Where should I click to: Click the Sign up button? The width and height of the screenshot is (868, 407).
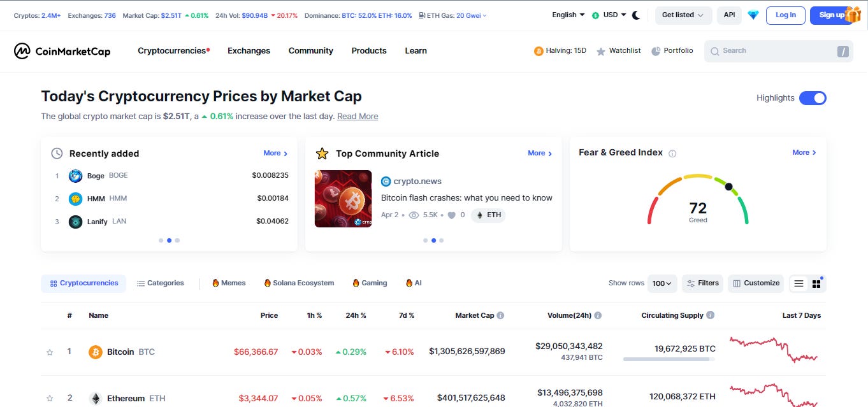[831, 15]
